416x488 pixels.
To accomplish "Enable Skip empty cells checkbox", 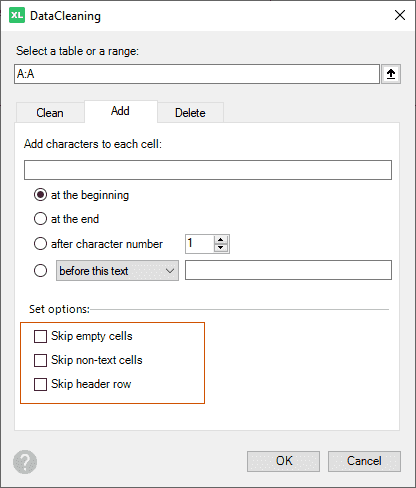I will [x=40, y=336].
